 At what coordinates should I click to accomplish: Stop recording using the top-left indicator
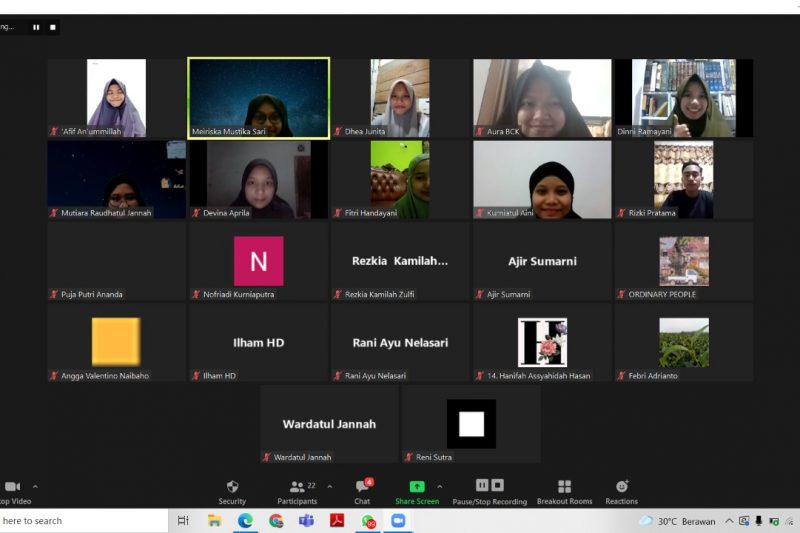tap(53, 27)
